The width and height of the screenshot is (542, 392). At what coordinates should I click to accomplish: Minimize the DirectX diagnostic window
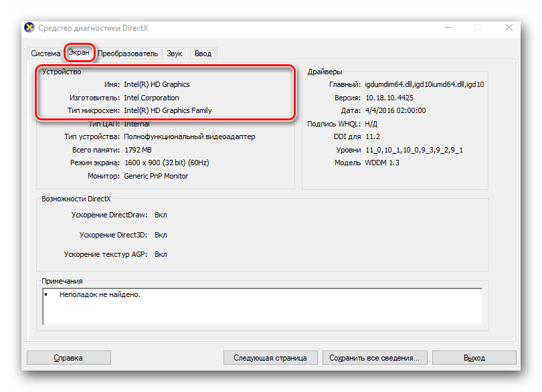448,27
